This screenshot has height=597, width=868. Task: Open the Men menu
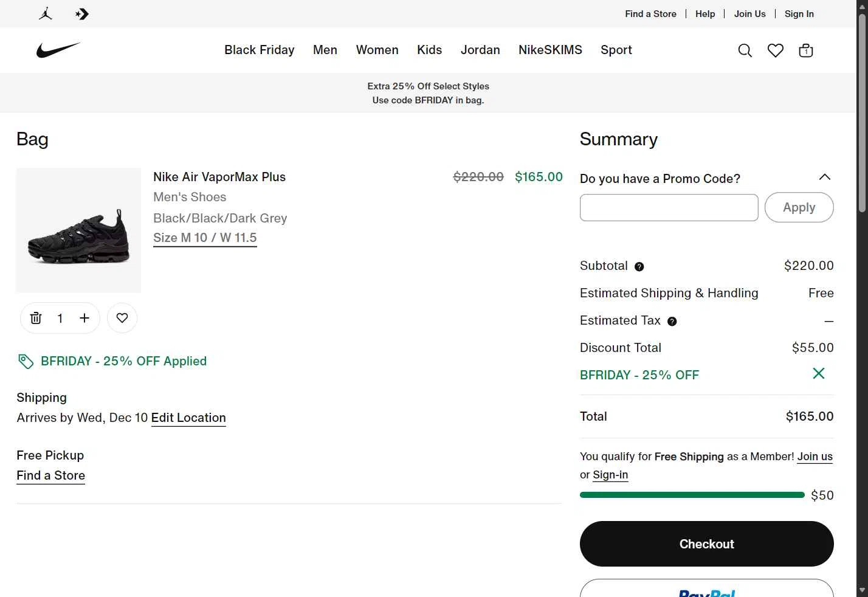point(325,50)
